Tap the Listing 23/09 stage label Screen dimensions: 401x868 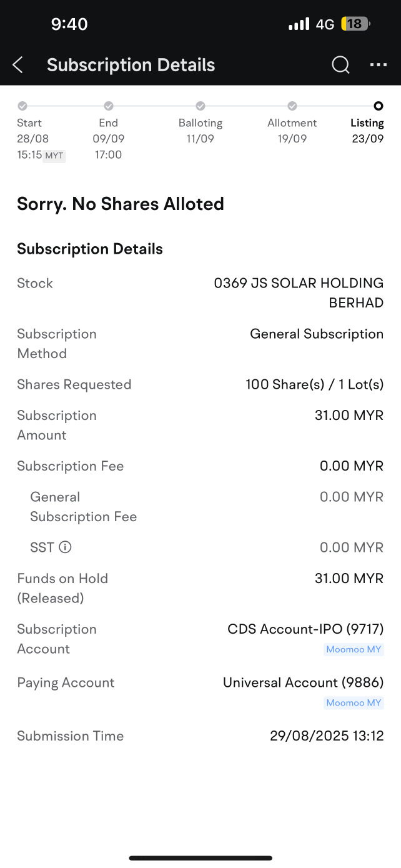click(367, 131)
